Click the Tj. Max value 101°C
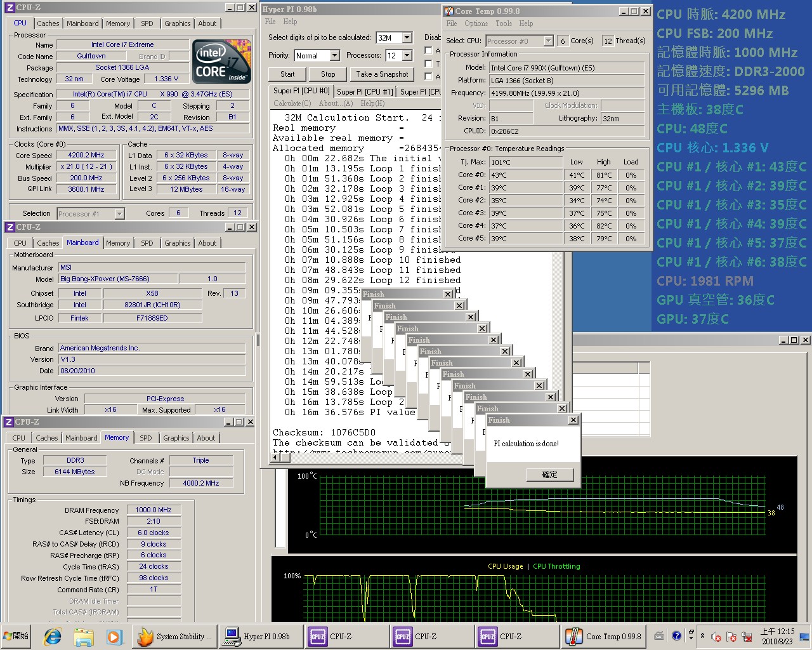The image size is (812, 650). tap(526, 162)
